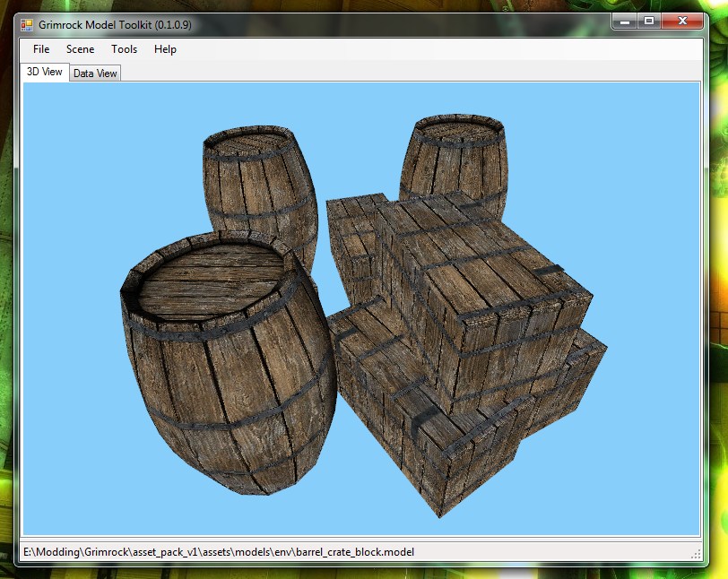Open the Tools menu

pyautogui.click(x=124, y=49)
